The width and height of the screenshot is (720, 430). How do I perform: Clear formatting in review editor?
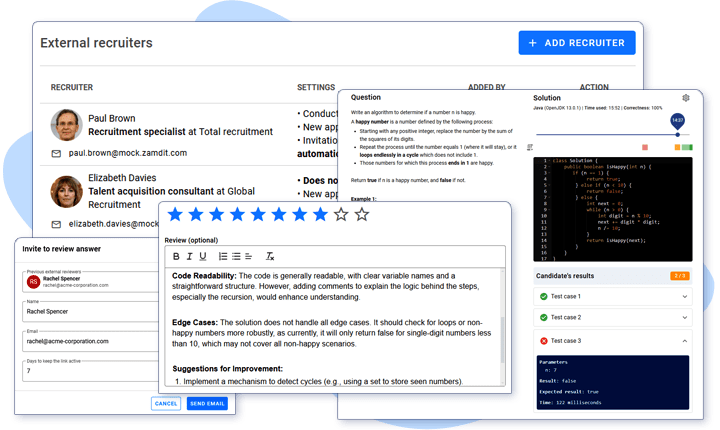(270, 256)
